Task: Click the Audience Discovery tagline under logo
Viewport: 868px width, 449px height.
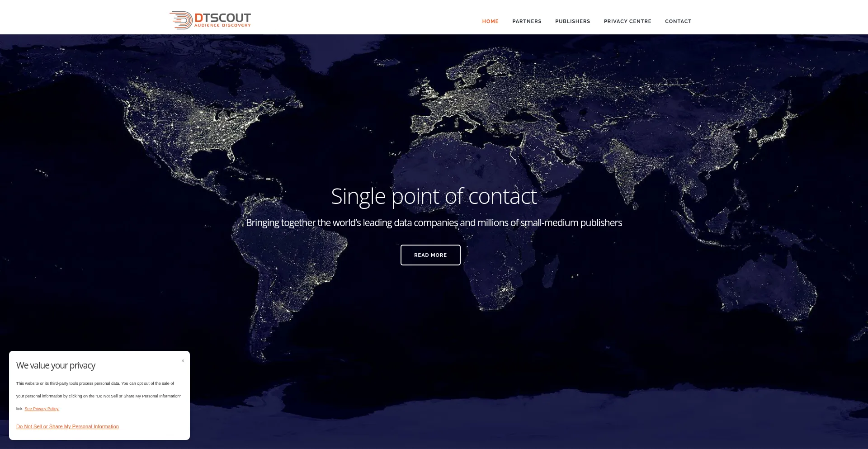Action: point(222,26)
